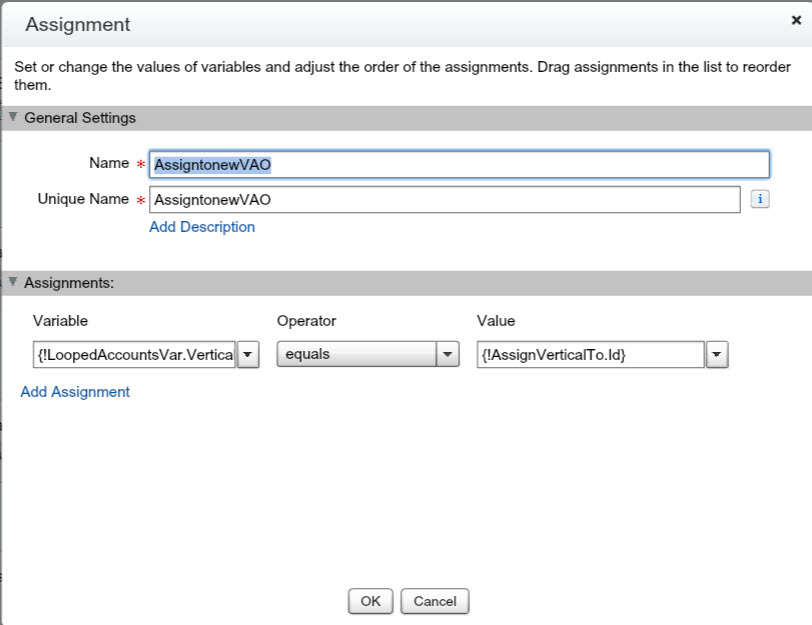This screenshot has height=625, width=812.
Task: Collapse the Assignments section triangle
Action: coord(13,282)
